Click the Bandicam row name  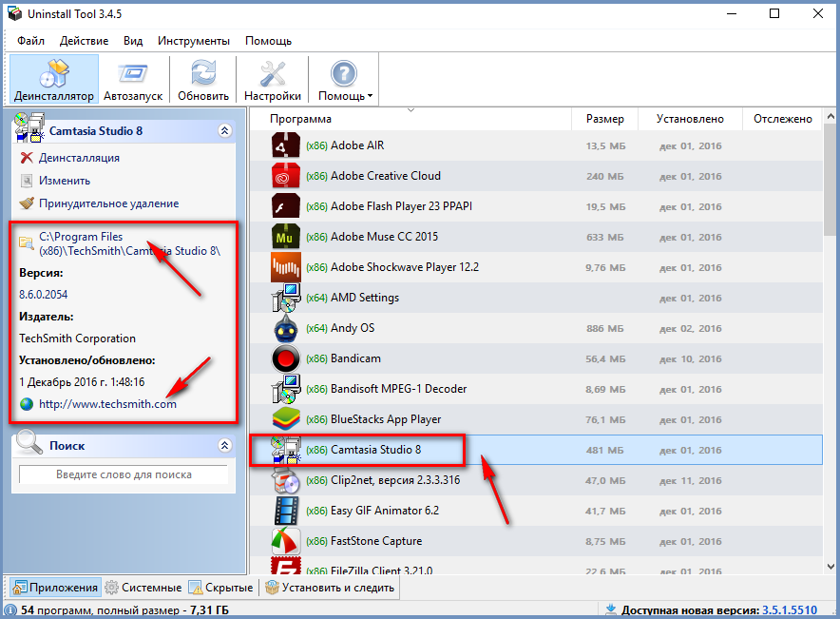355,358
